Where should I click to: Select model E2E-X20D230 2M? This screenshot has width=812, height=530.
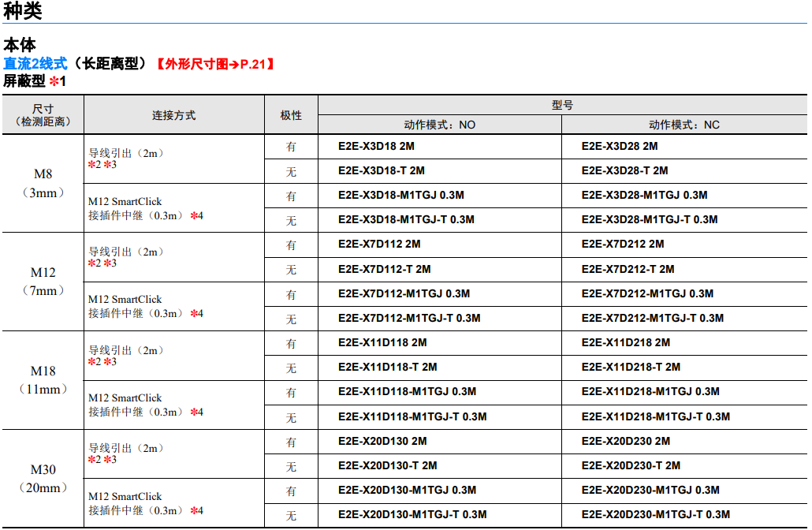[x=626, y=442]
